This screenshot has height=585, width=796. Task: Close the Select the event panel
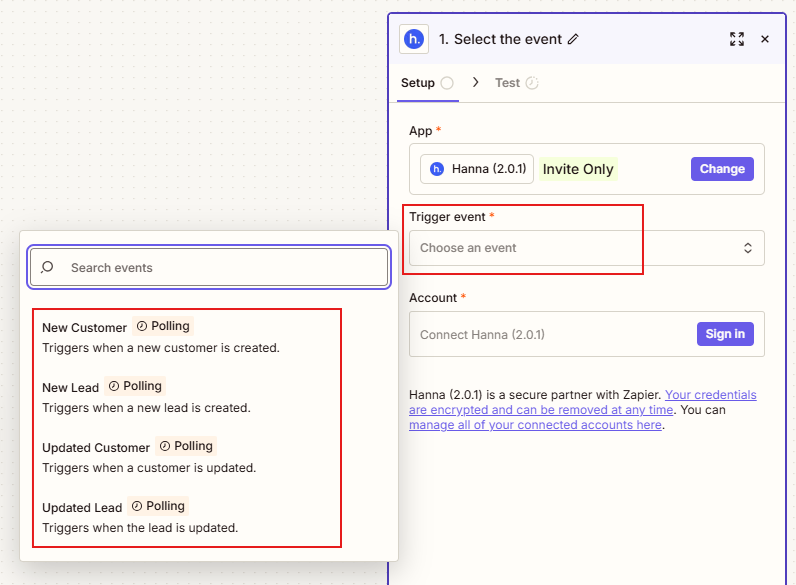coord(765,39)
